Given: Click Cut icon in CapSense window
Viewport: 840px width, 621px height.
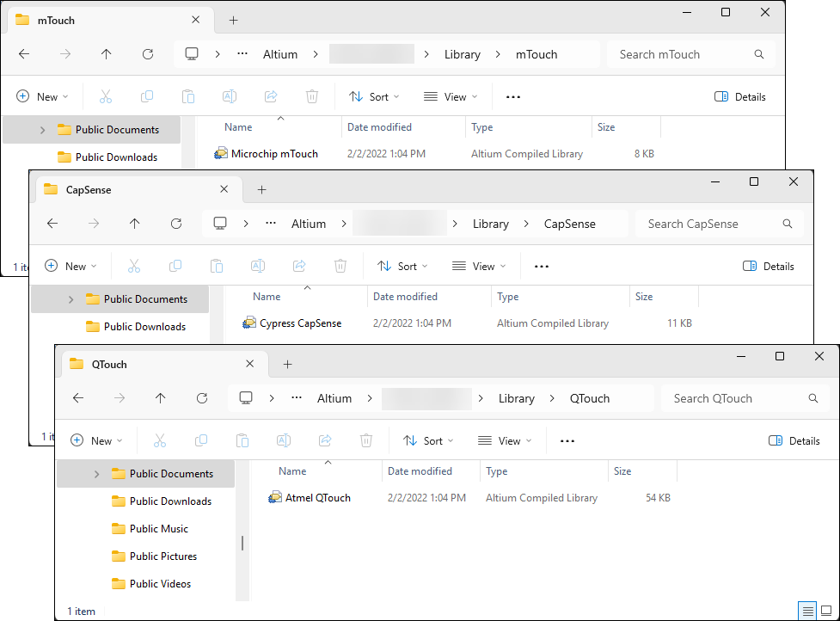Looking at the screenshot, I should tap(134, 267).
